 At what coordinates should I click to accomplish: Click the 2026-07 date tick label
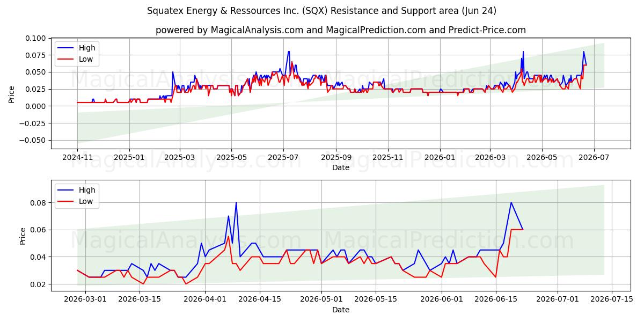593,158
